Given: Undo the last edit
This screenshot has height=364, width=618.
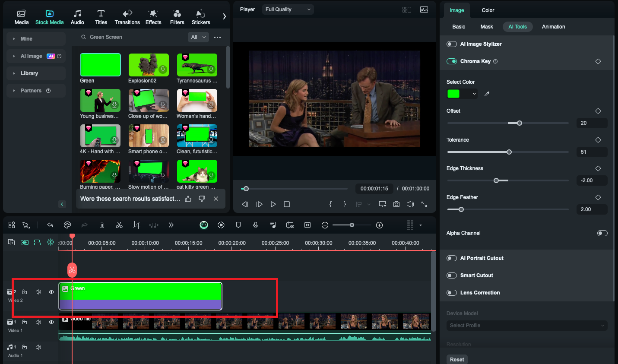Looking at the screenshot, I should tap(50, 225).
